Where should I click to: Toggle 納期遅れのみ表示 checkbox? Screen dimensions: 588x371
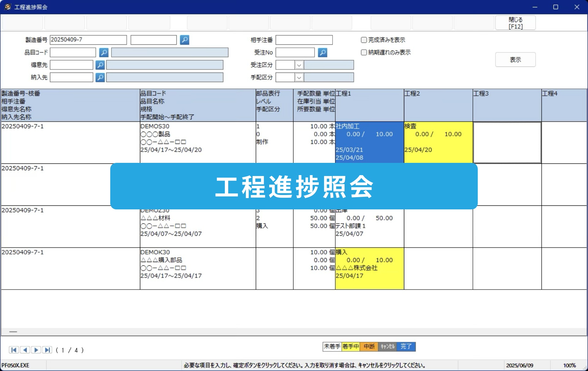tap(364, 52)
